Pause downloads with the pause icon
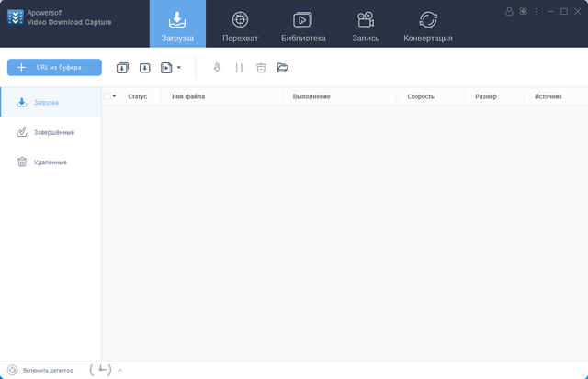The width and height of the screenshot is (588, 379). 239,67
